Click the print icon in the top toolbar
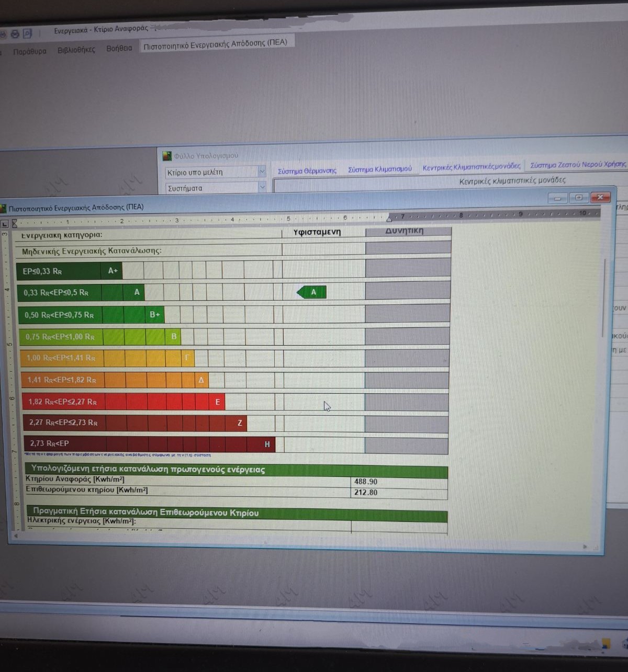628x672 pixels. click(x=15, y=34)
